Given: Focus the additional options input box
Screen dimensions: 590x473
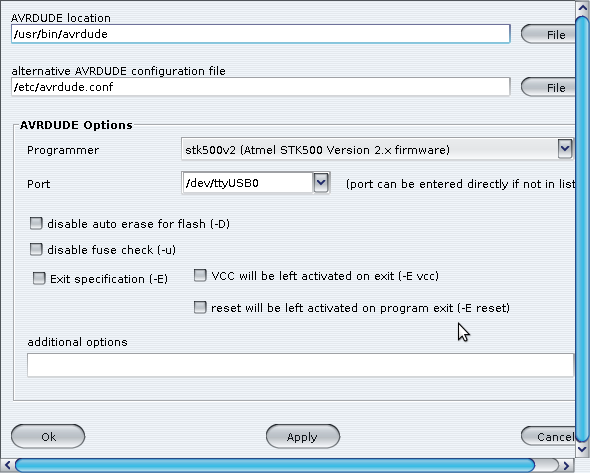Looking at the screenshot, I should [x=300, y=365].
